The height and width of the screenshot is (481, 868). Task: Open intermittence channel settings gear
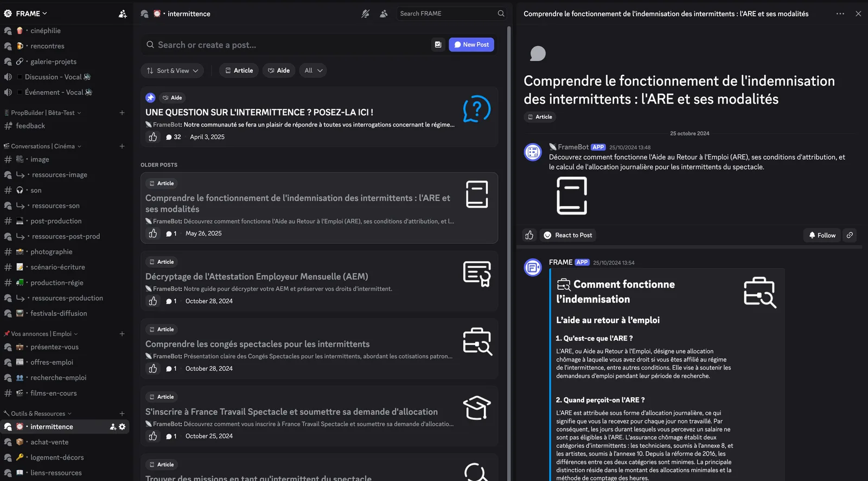point(122,427)
